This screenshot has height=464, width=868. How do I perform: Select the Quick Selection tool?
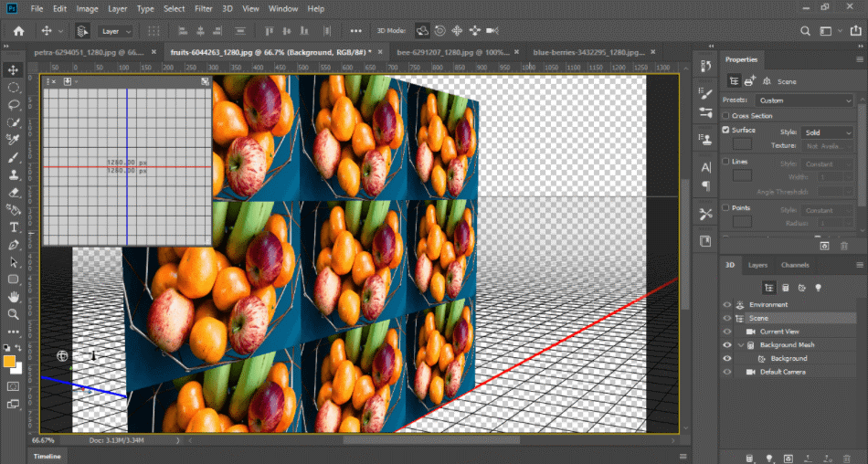14,122
